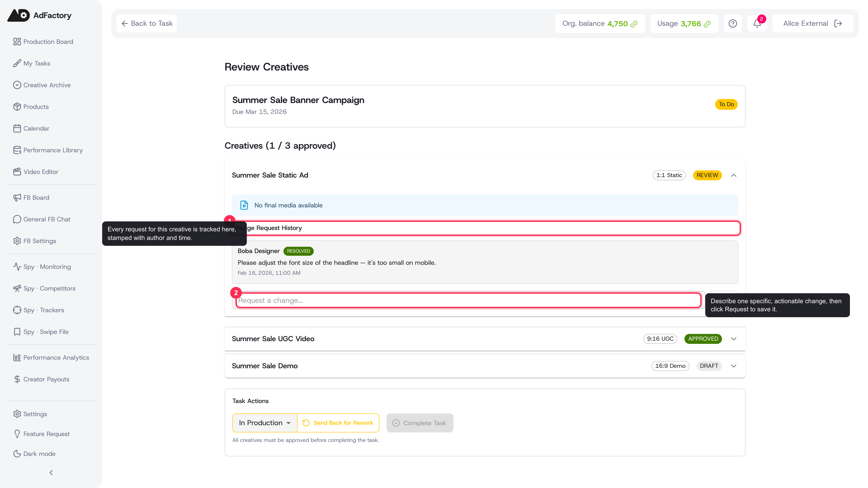Click the Creator Payouts dollar icon
The width and height of the screenshot is (868, 488).
pos(17,379)
